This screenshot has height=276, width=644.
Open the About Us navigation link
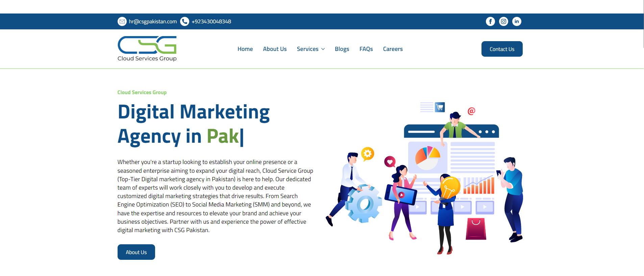click(275, 49)
